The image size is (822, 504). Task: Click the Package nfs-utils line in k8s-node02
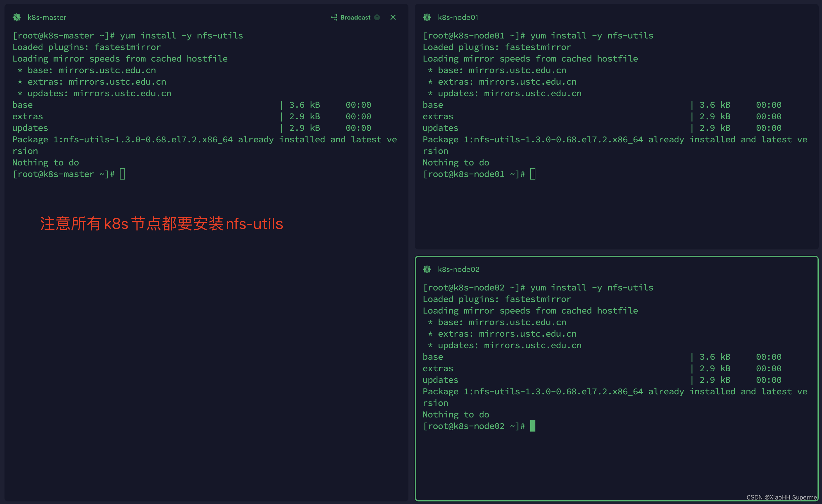615,397
